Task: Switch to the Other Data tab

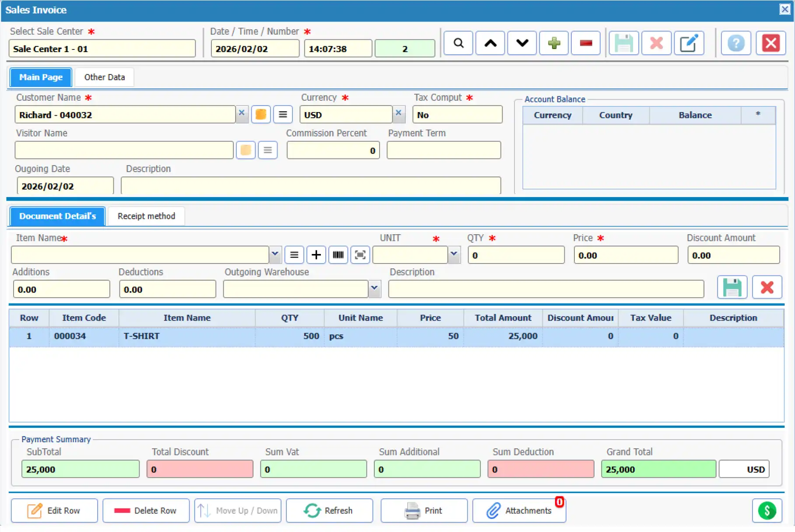Action: (x=104, y=78)
